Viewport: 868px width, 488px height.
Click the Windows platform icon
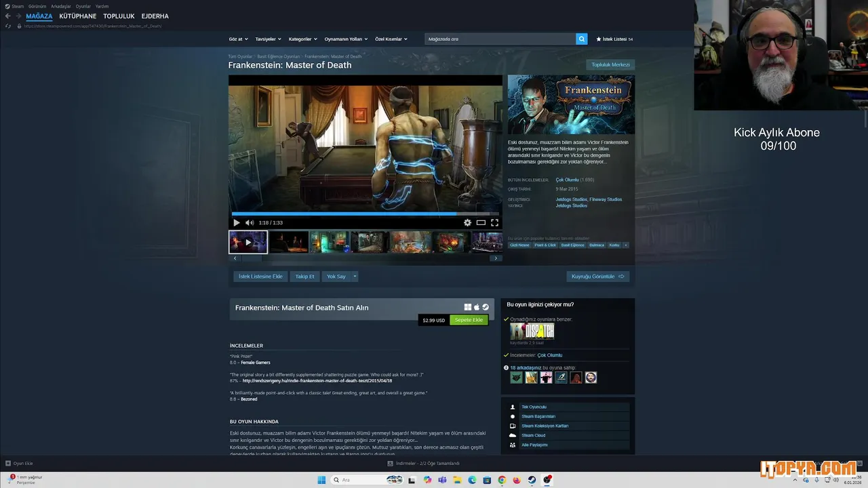[x=468, y=307]
